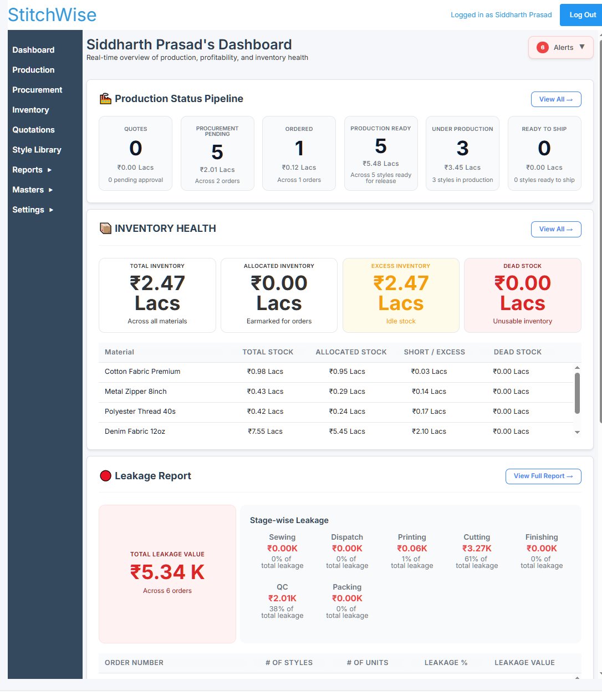This screenshot has width=602, height=700.
Task: Click ₹7.55 Lacs total stock for Denim
Action: click(265, 432)
